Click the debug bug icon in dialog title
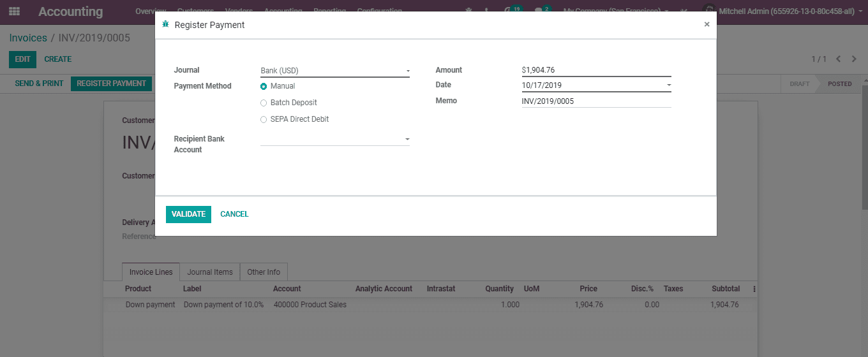868x357 pixels. pyautogui.click(x=166, y=24)
